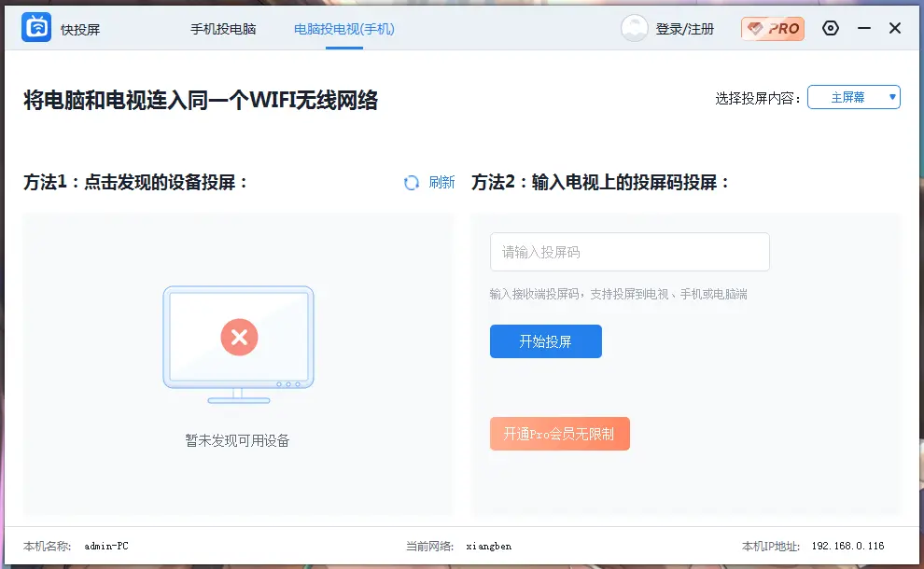Select the 电脑投电视(手机) tab
Screen dimensions: 924x569
[344, 29]
